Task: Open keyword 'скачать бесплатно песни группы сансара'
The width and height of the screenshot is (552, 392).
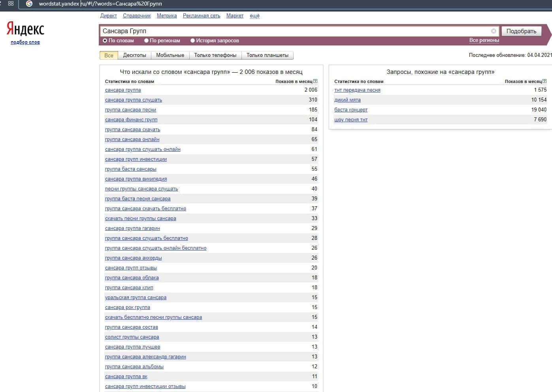Action: pos(153,317)
